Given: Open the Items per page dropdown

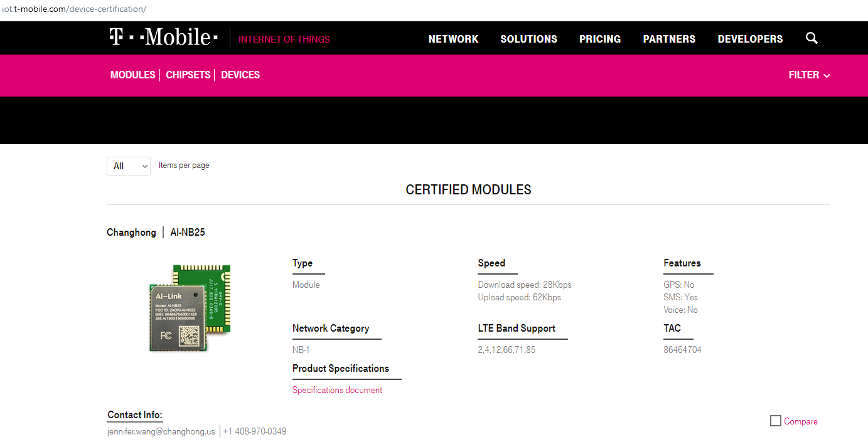Looking at the screenshot, I should coord(129,166).
